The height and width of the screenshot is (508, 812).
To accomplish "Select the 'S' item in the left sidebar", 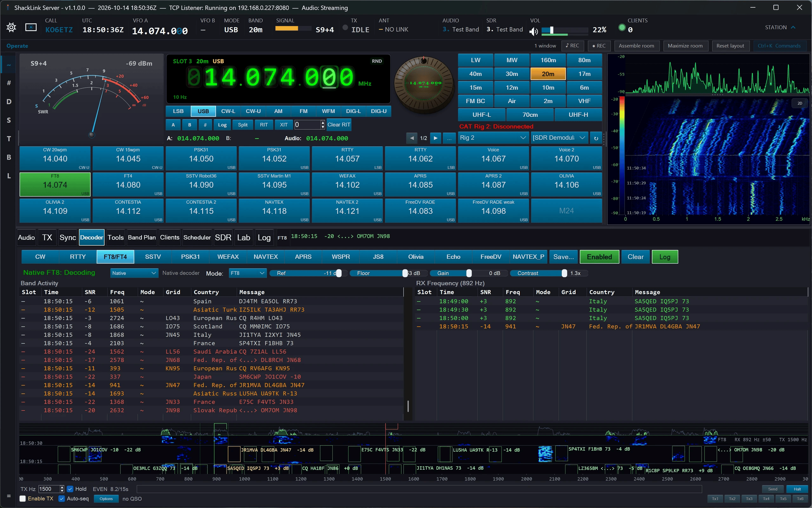I will (x=9, y=120).
